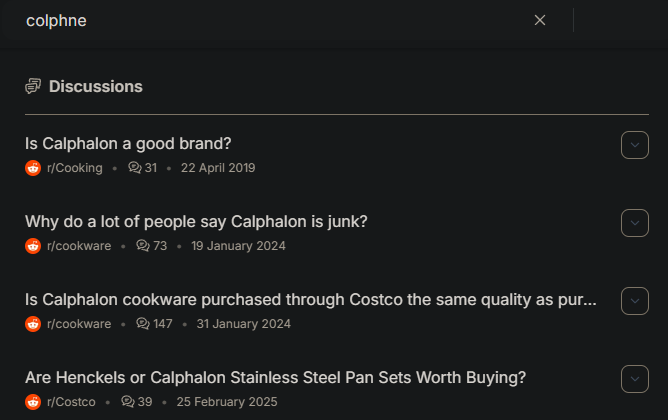Click Reddit icon beside r/Cooking
This screenshot has height=420, width=668.
click(33, 168)
